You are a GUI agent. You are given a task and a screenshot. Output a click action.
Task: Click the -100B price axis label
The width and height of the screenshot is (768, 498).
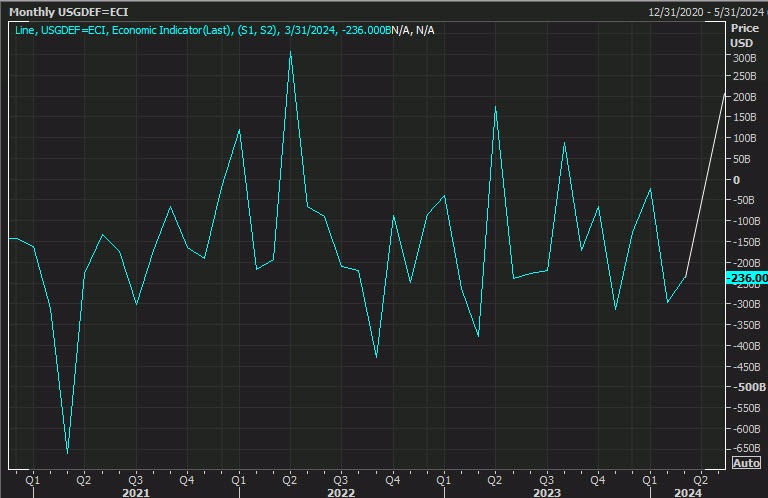click(x=745, y=221)
